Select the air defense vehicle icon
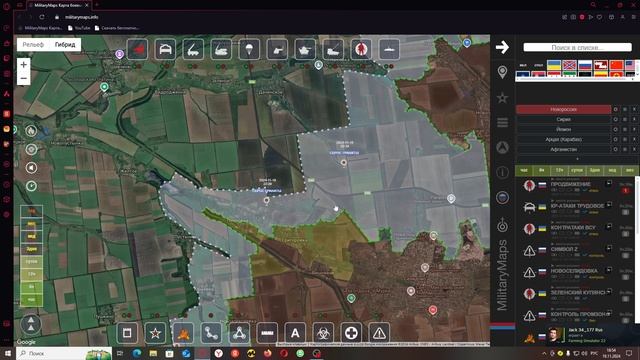The height and width of the screenshot is (360, 640). click(x=333, y=49)
